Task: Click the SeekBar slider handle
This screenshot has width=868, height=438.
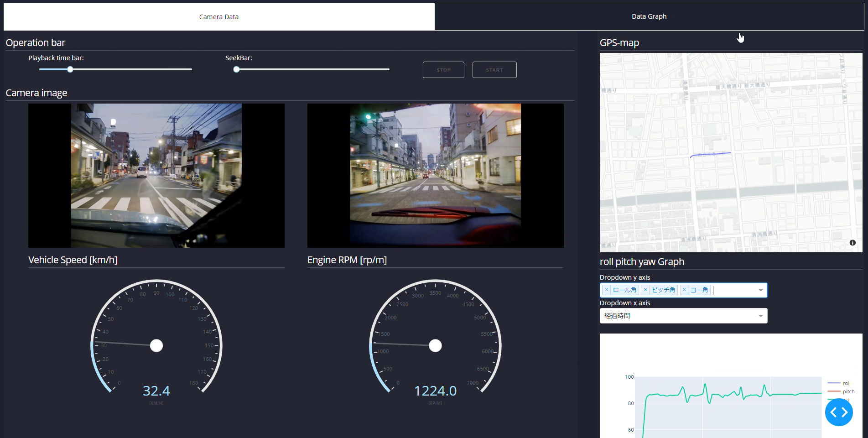Action: click(236, 69)
